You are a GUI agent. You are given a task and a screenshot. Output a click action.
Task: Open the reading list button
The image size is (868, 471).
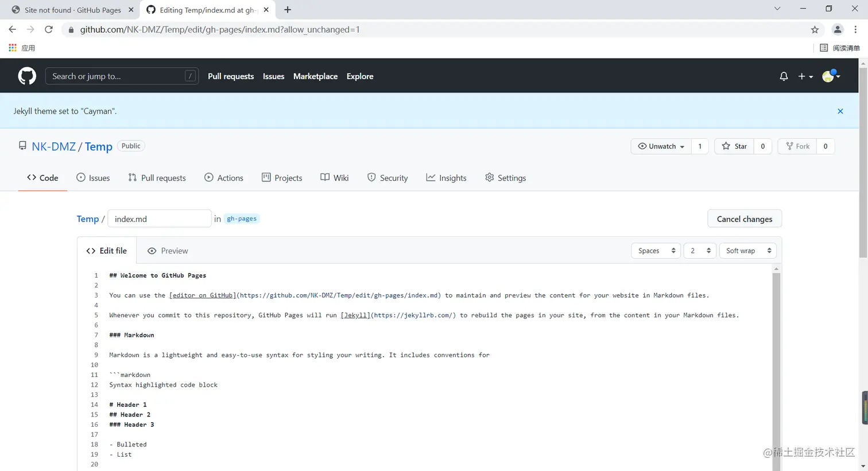click(840, 48)
